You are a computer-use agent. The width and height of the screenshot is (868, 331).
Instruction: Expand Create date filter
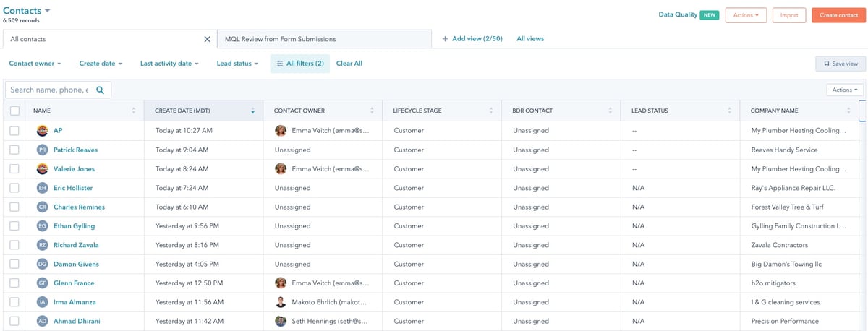tap(101, 64)
